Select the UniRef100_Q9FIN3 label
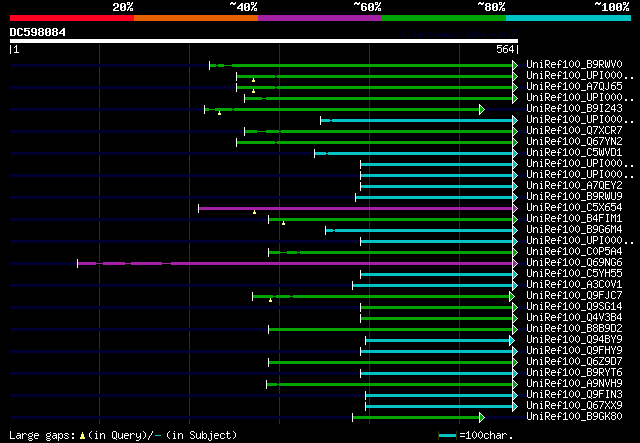This screenshot has width=640, height=443. pyautogui.click(x=574, y=395)
